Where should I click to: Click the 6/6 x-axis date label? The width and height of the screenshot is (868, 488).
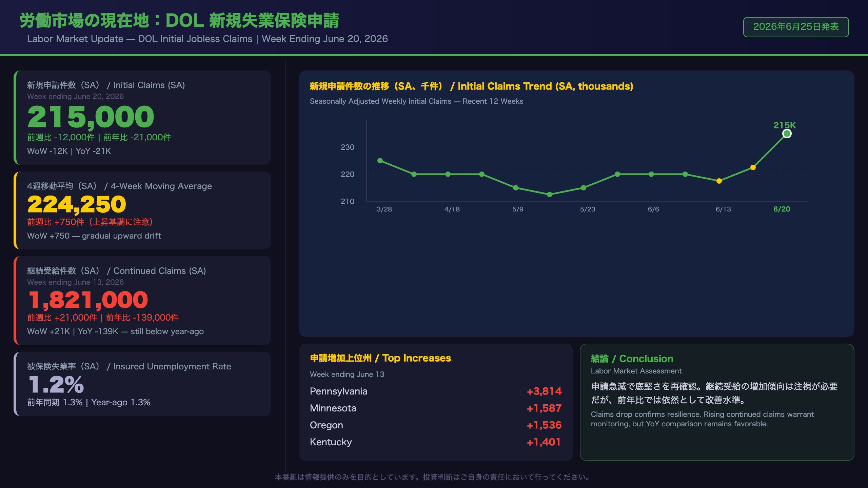(653, 209)
